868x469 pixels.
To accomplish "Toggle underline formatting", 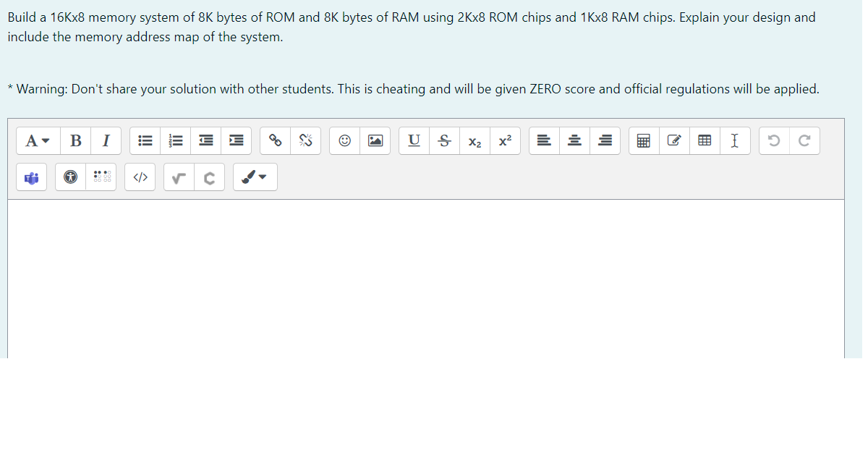I will (414, 140).
